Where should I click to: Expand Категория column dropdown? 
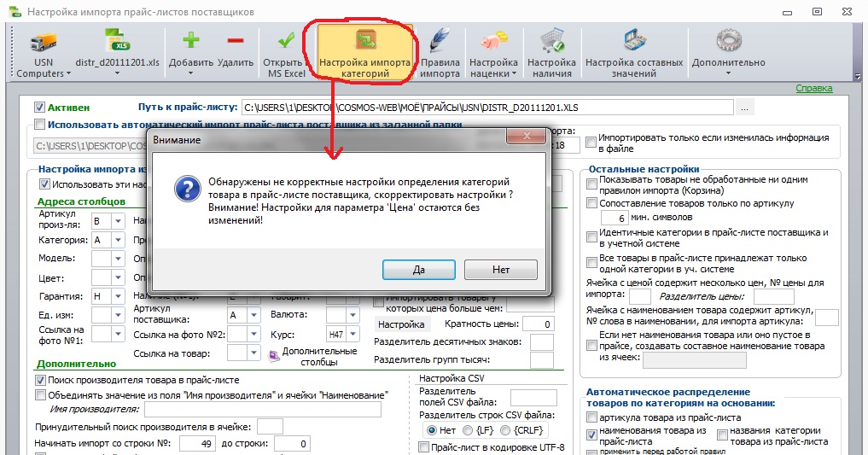click(118, 240)
